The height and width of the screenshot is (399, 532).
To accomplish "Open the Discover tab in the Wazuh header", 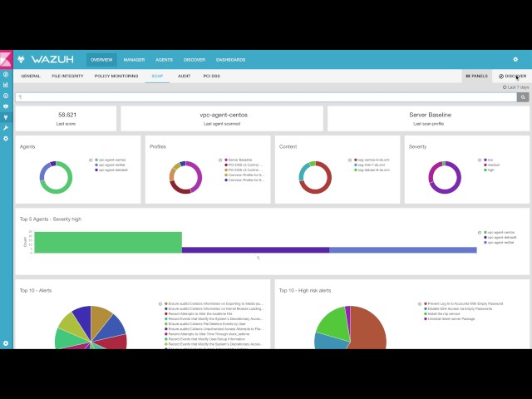I will pos(195,60).
